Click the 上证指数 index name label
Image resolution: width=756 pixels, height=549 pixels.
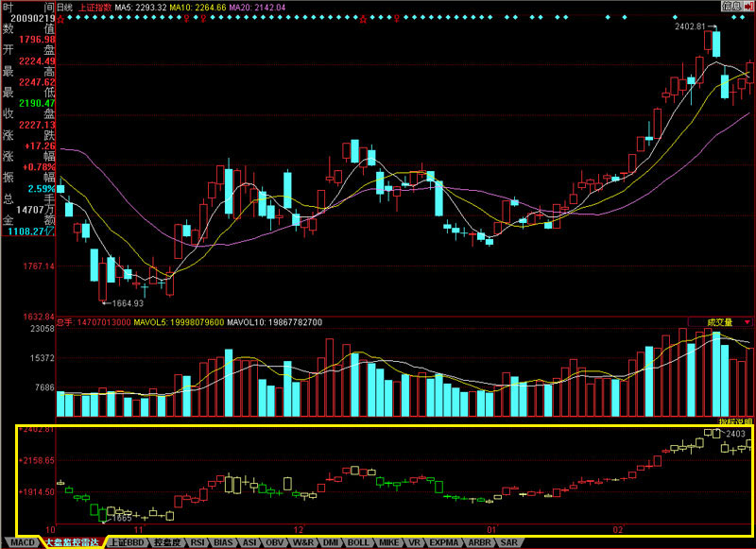pos(94,6)
